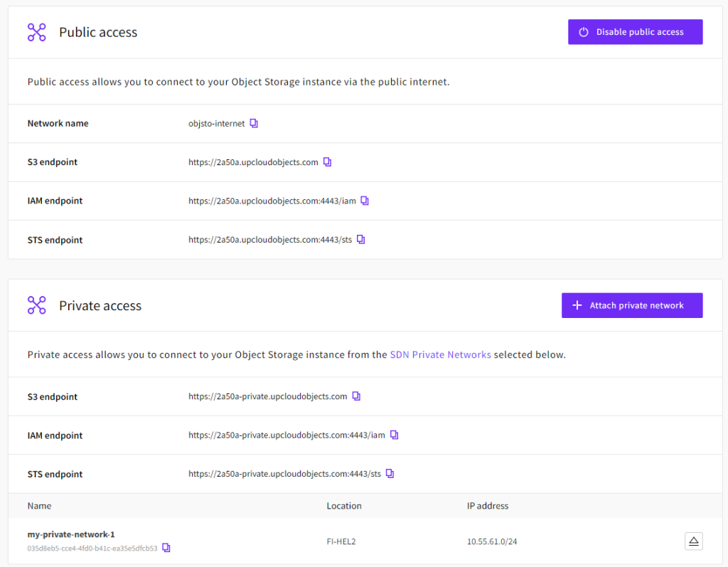Copy the objsto-internet network name
The width and height of the screenshot is (728, 567).
pyautogui.click(x=254, y=123)
